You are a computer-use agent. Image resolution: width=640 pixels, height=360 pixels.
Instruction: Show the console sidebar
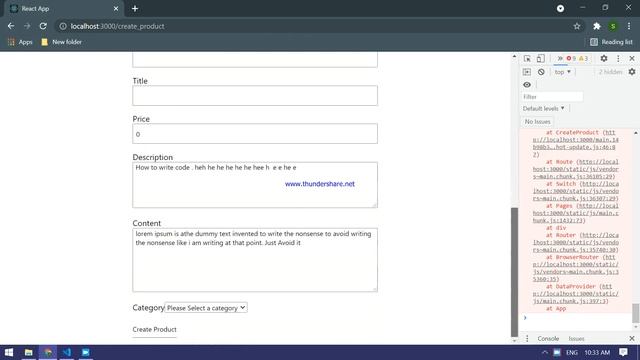click(x=527, y=72)
